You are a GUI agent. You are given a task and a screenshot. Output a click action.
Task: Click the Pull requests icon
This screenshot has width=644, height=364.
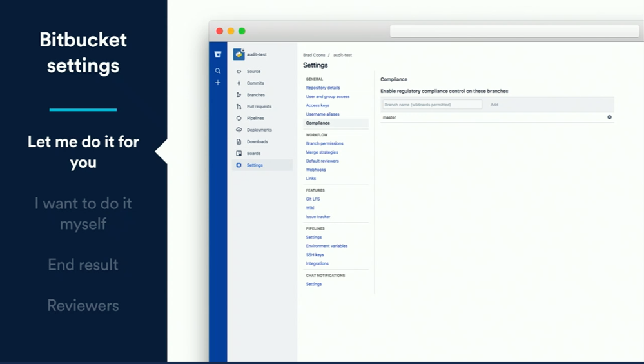tap(239, 106)
